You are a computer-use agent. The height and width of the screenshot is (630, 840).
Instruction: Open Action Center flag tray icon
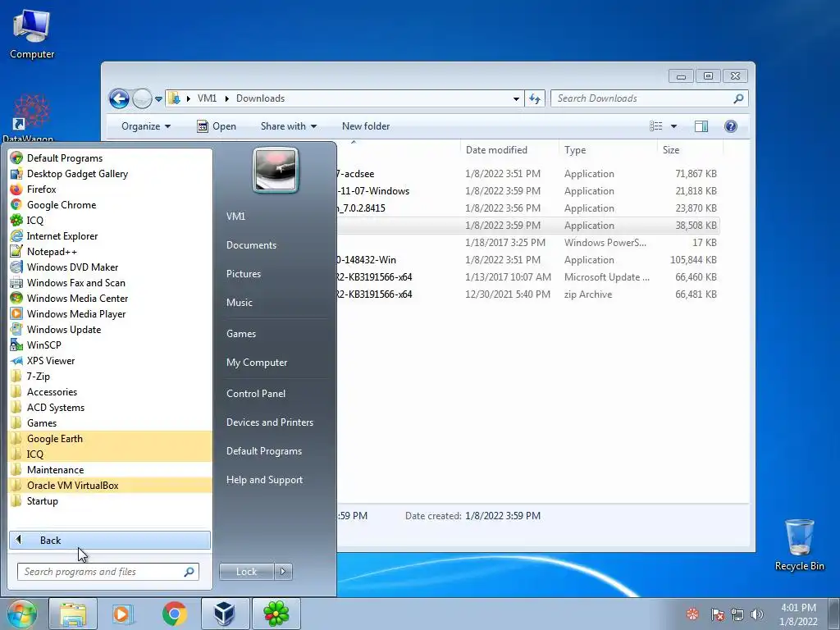717,614
